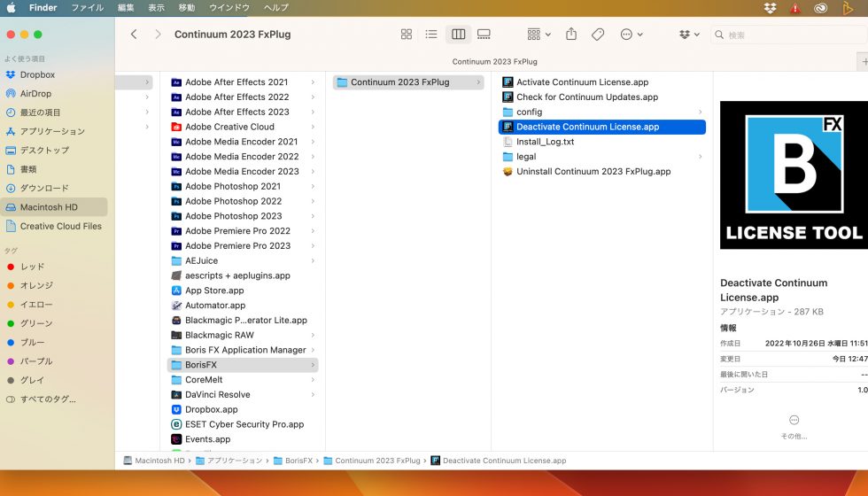Open the Dropbox dropdown in Finder toolbar
868x496 pixels.
[689, 35]
